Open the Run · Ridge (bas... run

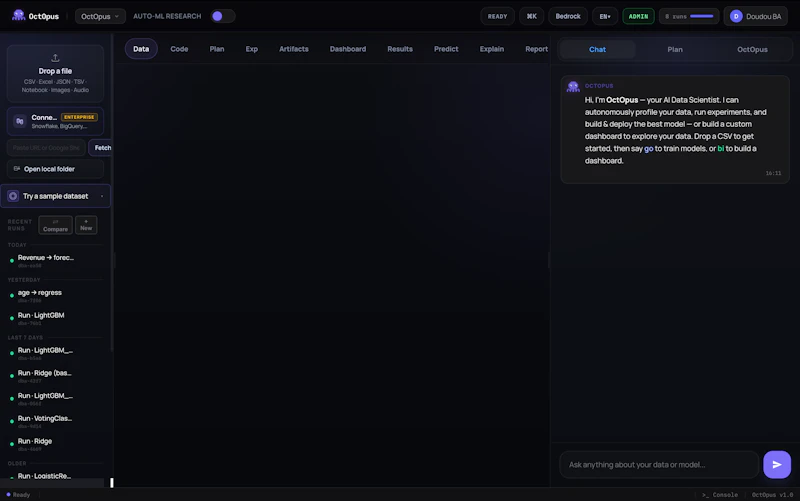point(55,376)
